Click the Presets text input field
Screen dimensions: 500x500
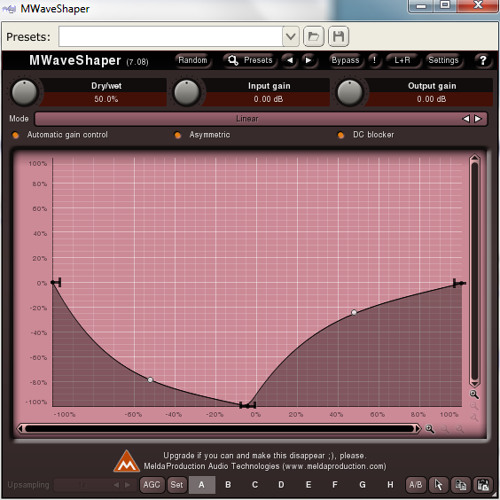(x=171, y=36)
